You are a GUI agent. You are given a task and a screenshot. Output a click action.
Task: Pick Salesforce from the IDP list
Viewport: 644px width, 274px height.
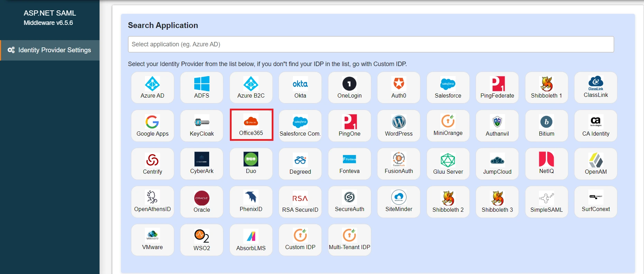448,88
